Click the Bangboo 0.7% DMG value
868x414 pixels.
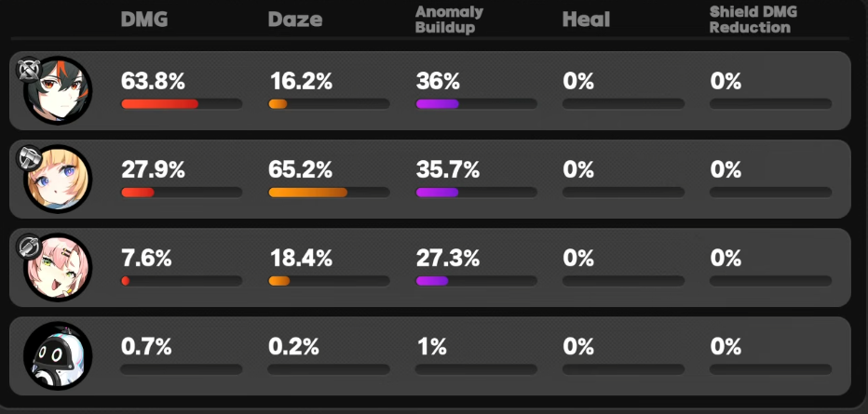pos(146,348)
